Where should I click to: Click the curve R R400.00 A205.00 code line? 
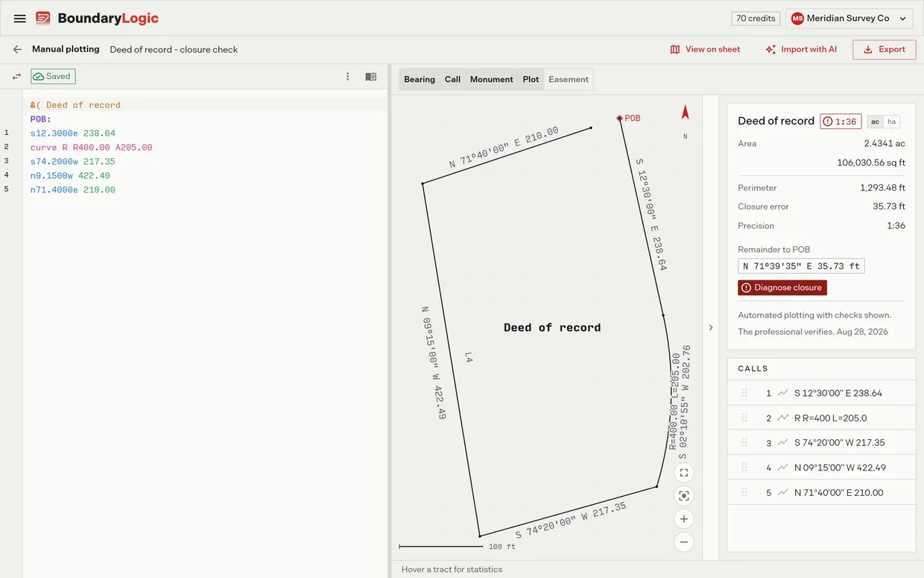click(x=92, y=148)
